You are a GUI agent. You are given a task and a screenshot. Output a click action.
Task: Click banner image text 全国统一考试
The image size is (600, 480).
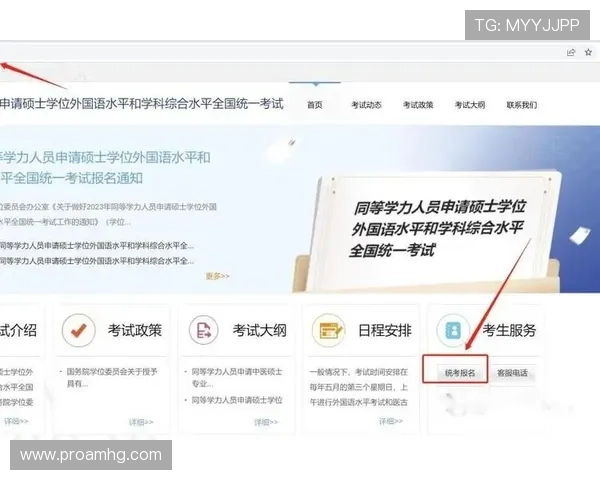(x=392, y=251)
